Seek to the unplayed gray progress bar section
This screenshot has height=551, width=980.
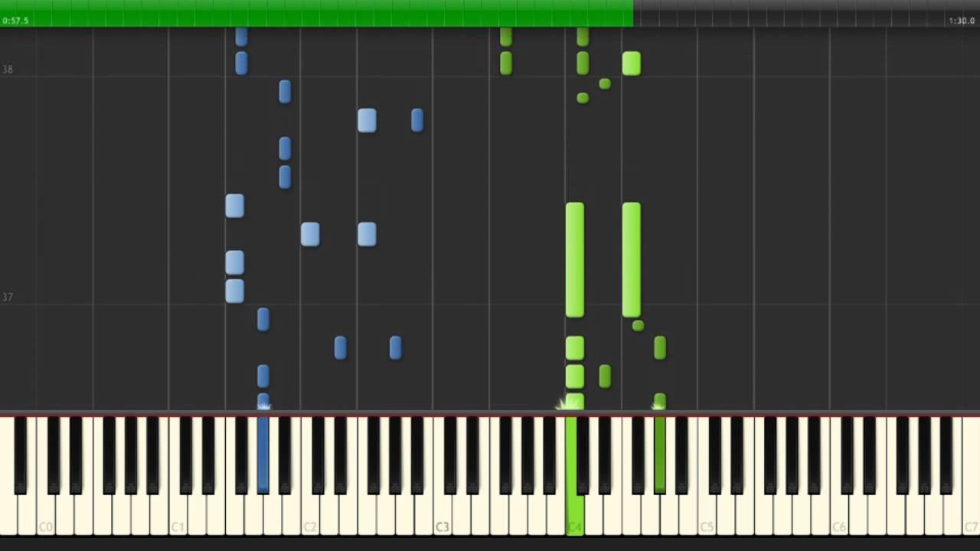(806, 13)
